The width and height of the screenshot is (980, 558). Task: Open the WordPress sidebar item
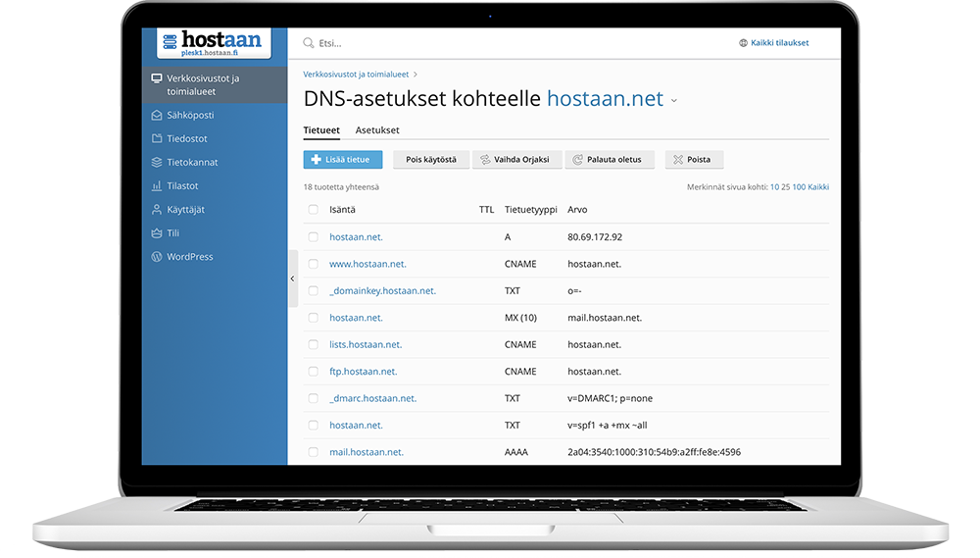coord(215,257)
